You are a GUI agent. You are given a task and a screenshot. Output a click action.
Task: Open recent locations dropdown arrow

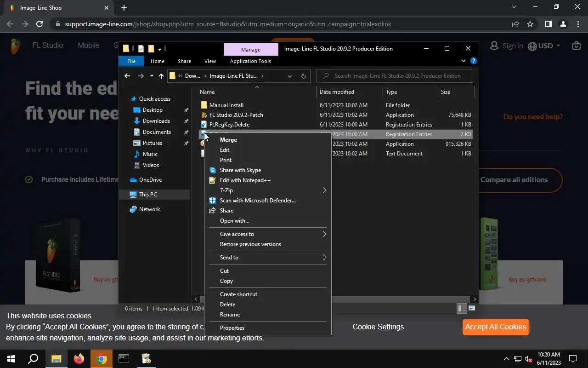pyautogui.click(x=152, y=76)
